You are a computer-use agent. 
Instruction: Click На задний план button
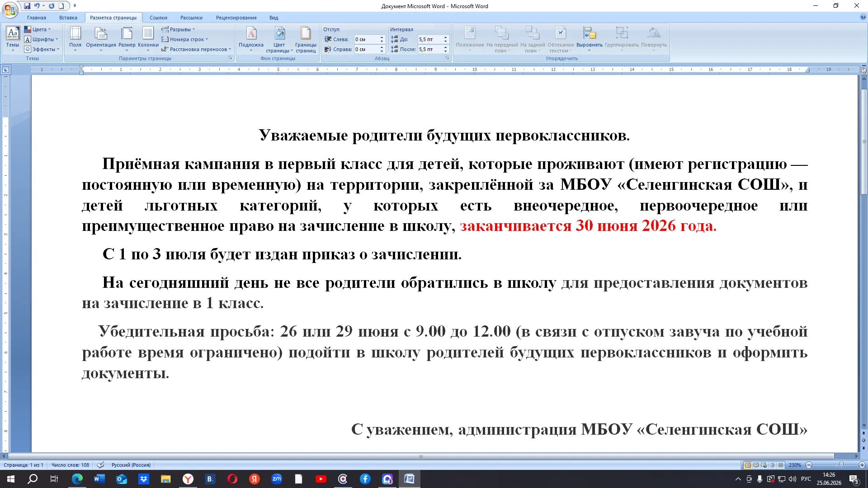click(533, 40)
